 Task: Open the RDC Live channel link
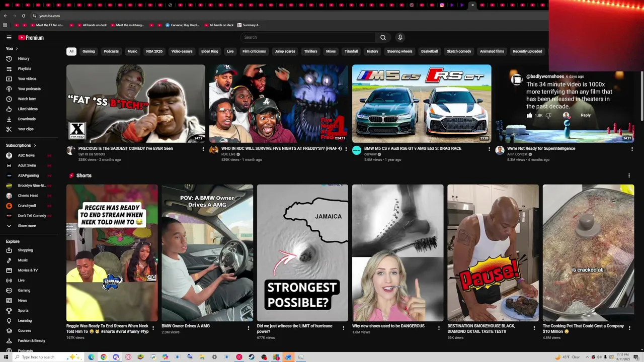[228, 154]
